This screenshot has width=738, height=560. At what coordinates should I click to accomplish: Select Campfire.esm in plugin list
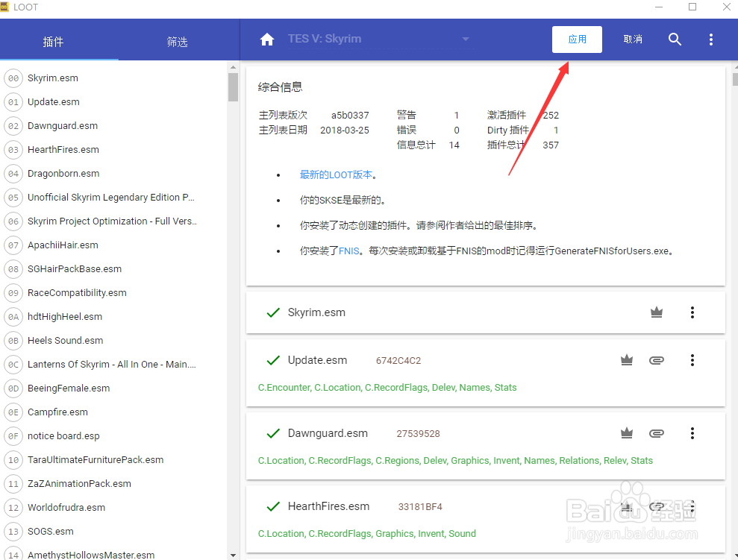[58, 412]
